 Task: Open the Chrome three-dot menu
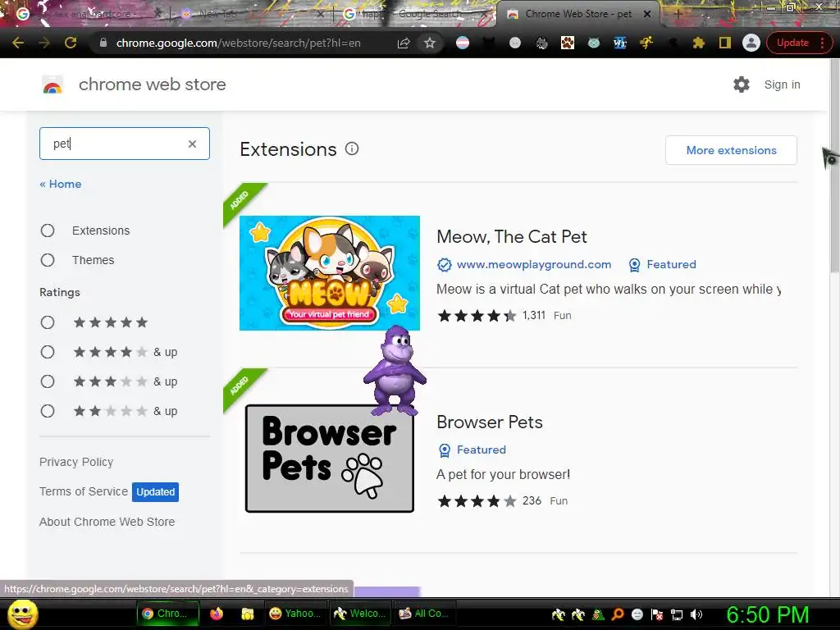822,43
